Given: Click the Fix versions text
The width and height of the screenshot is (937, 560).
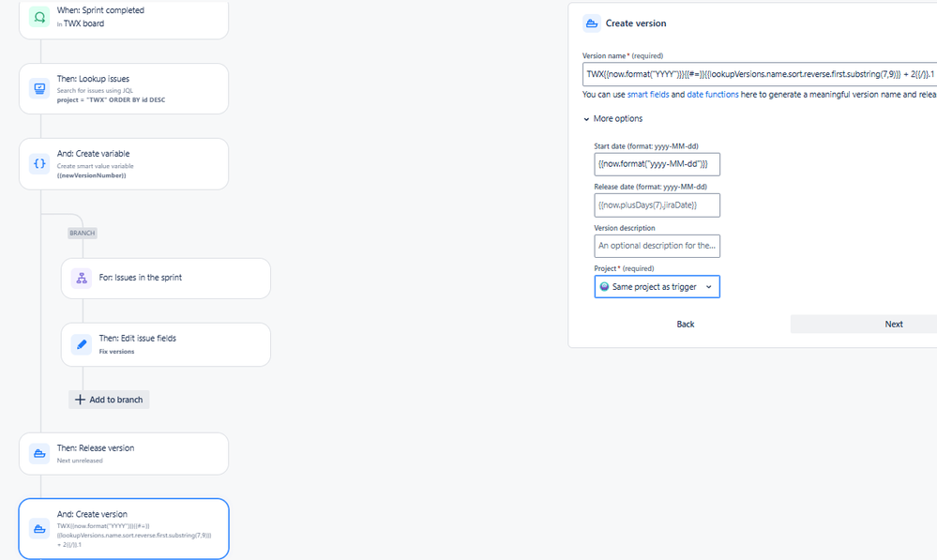Looking at the screenshot, I should [x=116, y=352].
